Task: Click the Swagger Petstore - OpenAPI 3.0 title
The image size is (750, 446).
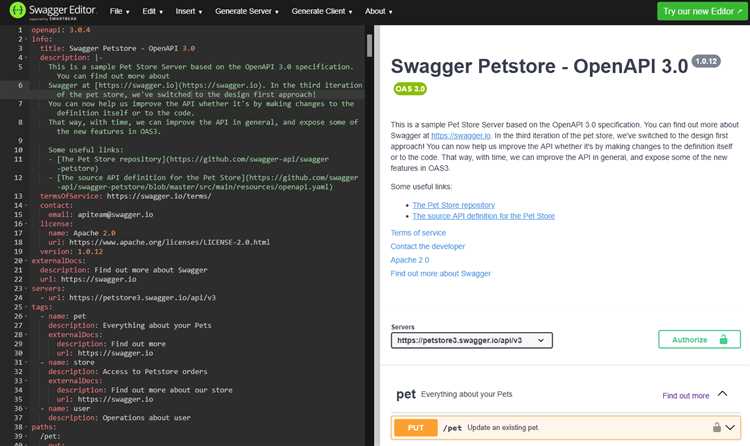Action: click(x=540, y=67)
